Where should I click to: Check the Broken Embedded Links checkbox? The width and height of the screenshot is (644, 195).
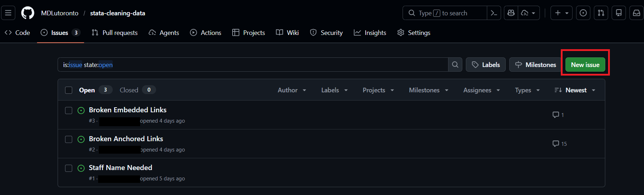(x=69, y=111)
